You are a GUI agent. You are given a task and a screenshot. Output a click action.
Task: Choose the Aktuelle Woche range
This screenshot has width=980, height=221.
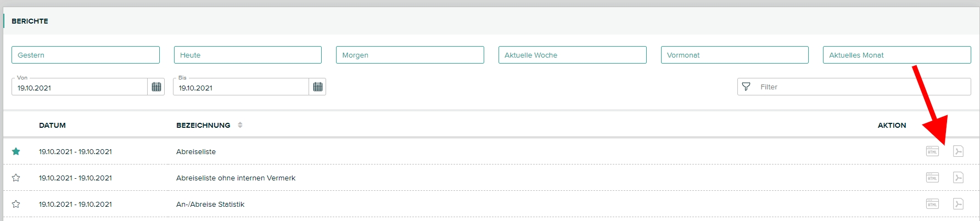[x=572, y=55]
